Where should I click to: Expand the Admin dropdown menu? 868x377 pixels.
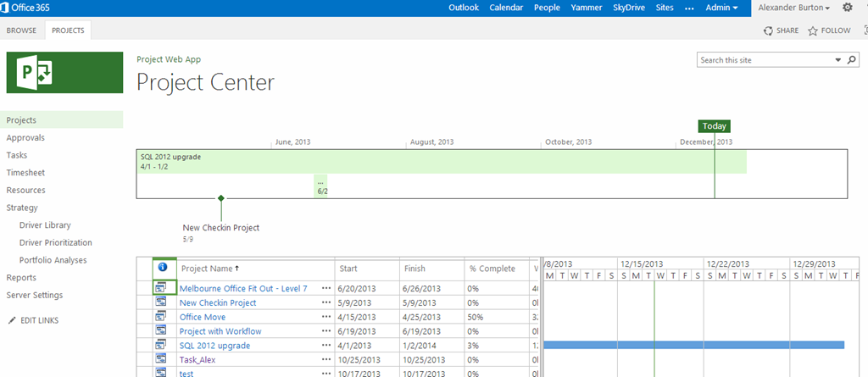(x=721, y=8)
